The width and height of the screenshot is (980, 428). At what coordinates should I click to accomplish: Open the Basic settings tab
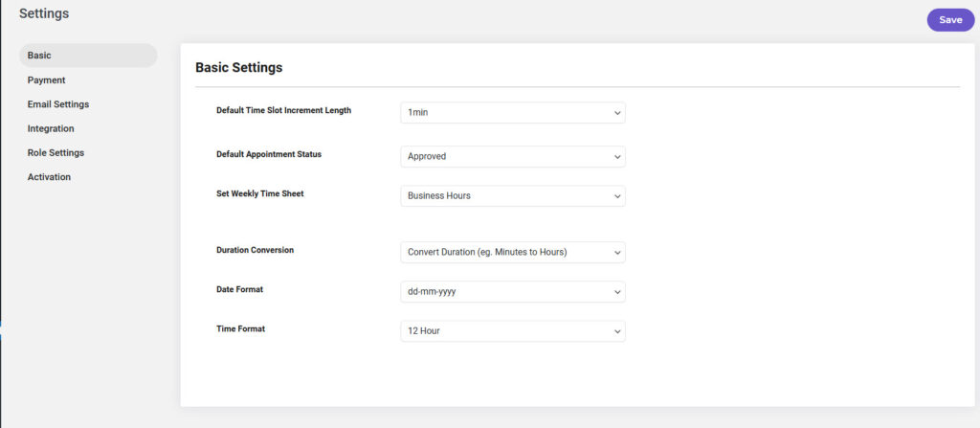point(88,56)
